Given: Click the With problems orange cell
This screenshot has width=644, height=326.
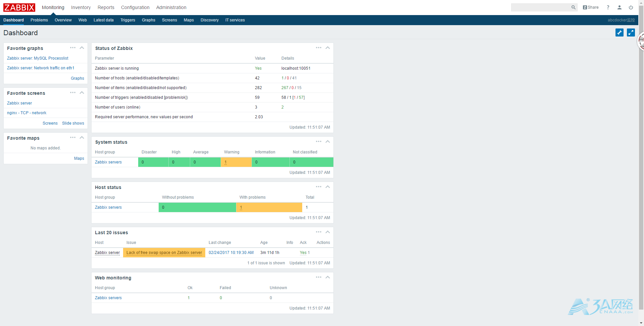Looking at the screenshot, I should [269, 207].
